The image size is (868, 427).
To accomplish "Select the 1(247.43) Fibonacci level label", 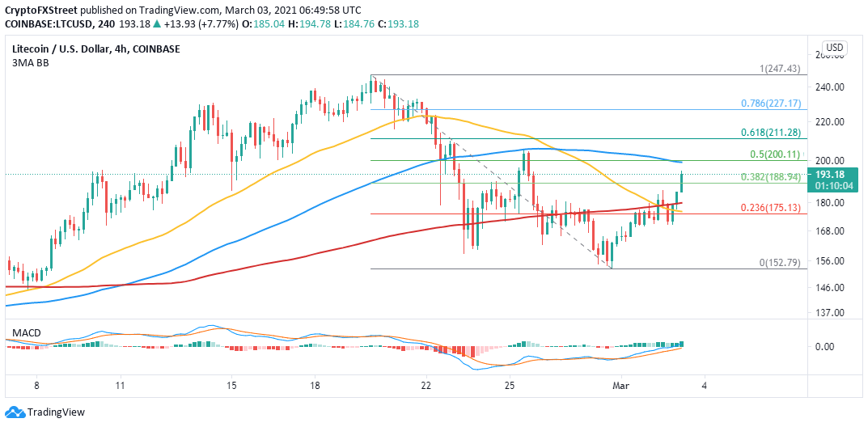I will click(x=780, y=69).
